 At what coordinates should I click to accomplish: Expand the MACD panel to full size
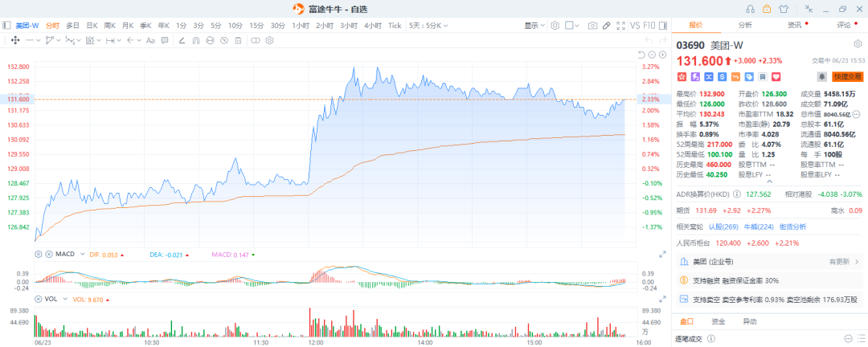662,254
